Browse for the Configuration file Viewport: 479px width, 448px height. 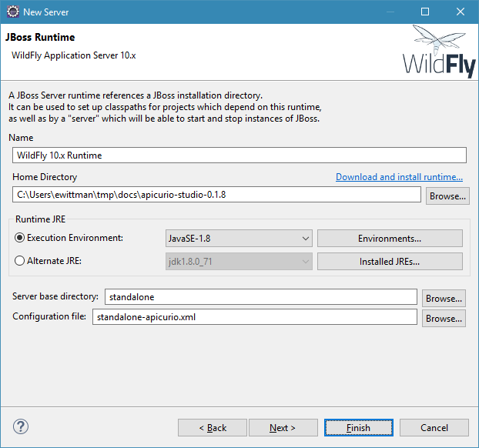[x=444, y=318]
